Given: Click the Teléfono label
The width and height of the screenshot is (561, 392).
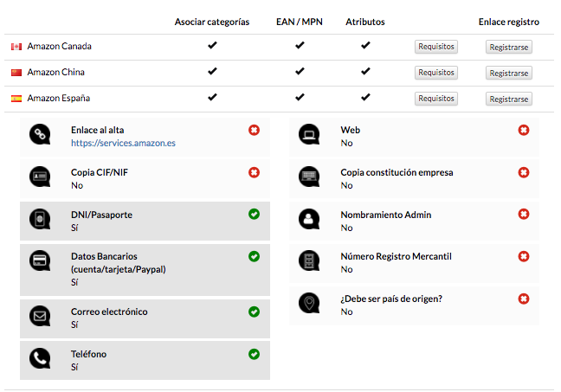Looking at the screenshot, I should pos(88,354).
